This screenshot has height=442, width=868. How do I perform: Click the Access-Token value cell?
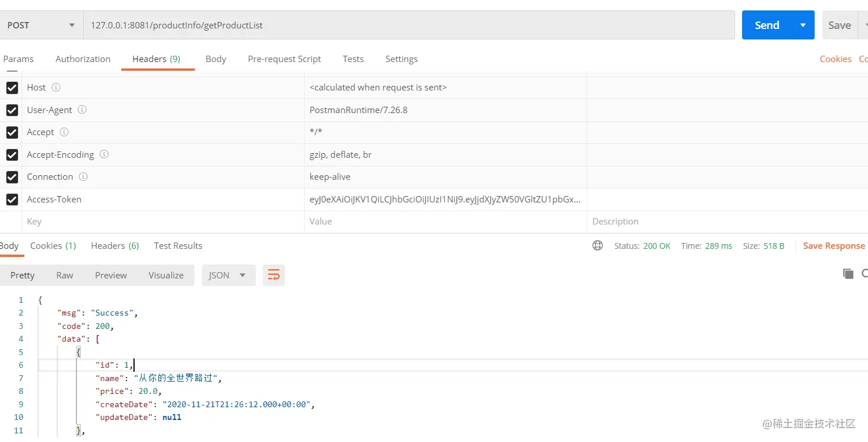coord(445,199)
